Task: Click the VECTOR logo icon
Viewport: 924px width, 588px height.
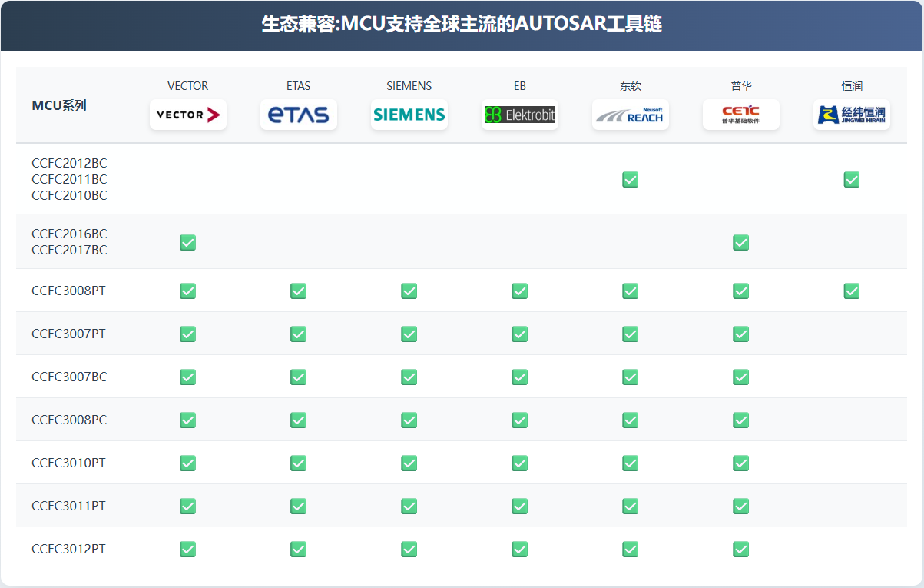Action: 188,115
